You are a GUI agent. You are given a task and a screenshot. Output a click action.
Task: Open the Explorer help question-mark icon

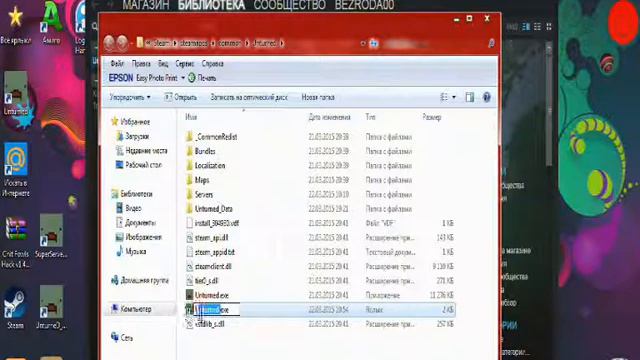(486, 97)
